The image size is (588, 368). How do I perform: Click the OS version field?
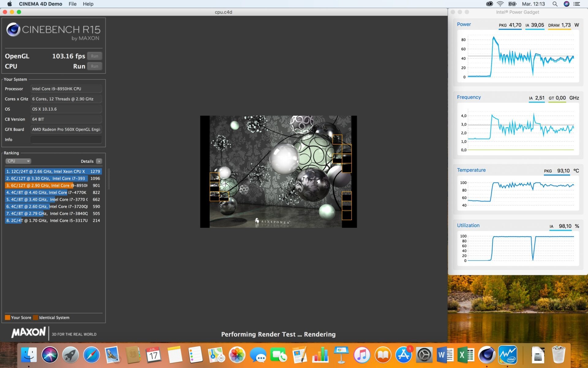coord(66,109)
